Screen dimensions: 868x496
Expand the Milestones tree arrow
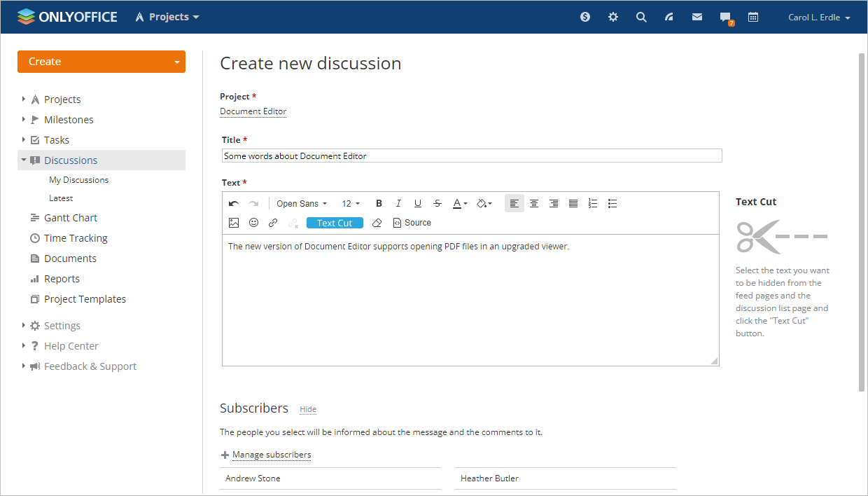pyautogui.click(x=23, y=119)
